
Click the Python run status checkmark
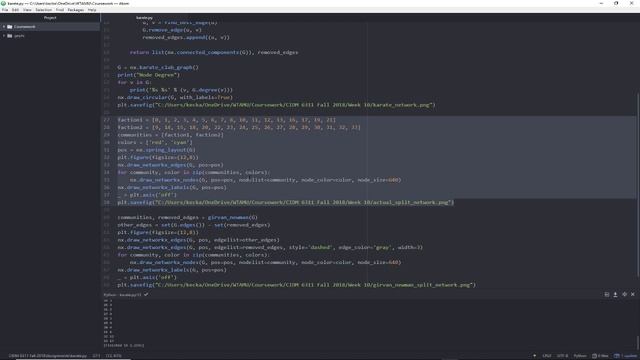coord(146,294)
